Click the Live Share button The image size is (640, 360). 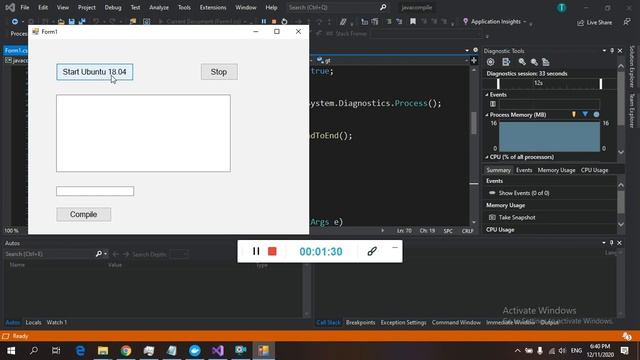point(595,22)
